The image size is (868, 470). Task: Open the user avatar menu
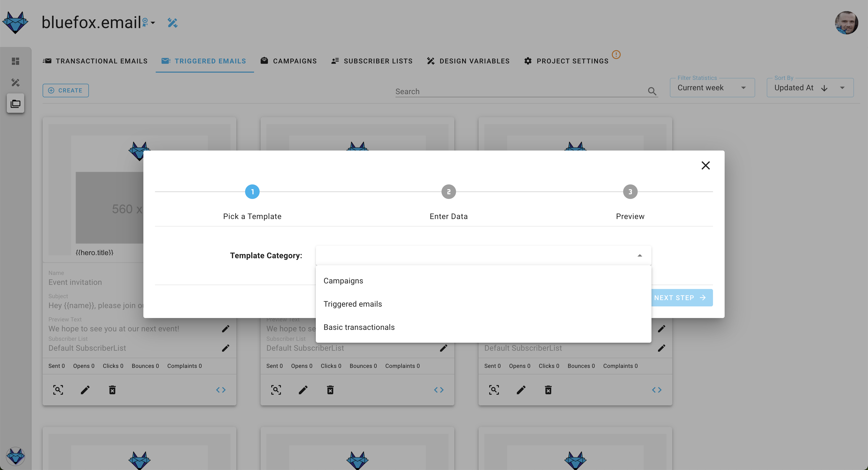[x=846, y=23]
